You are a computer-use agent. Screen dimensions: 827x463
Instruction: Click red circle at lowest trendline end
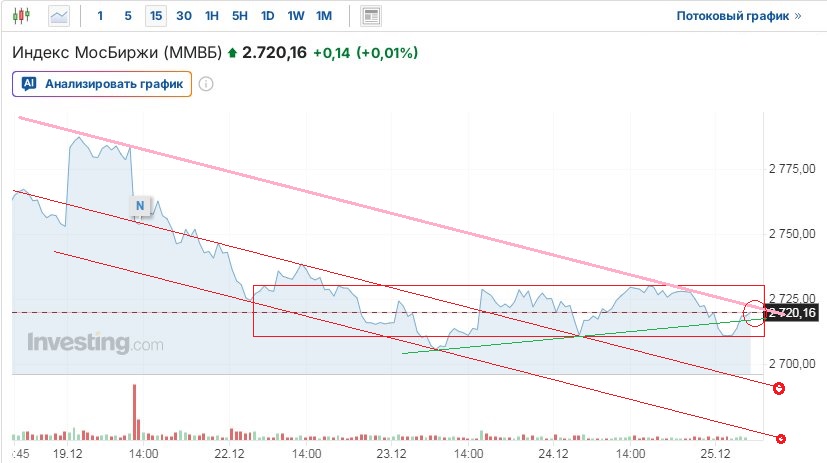point(781,438)
